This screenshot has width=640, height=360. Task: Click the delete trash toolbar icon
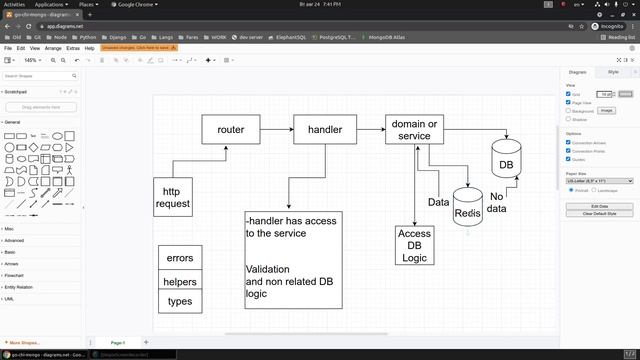(x=102, y=60)
